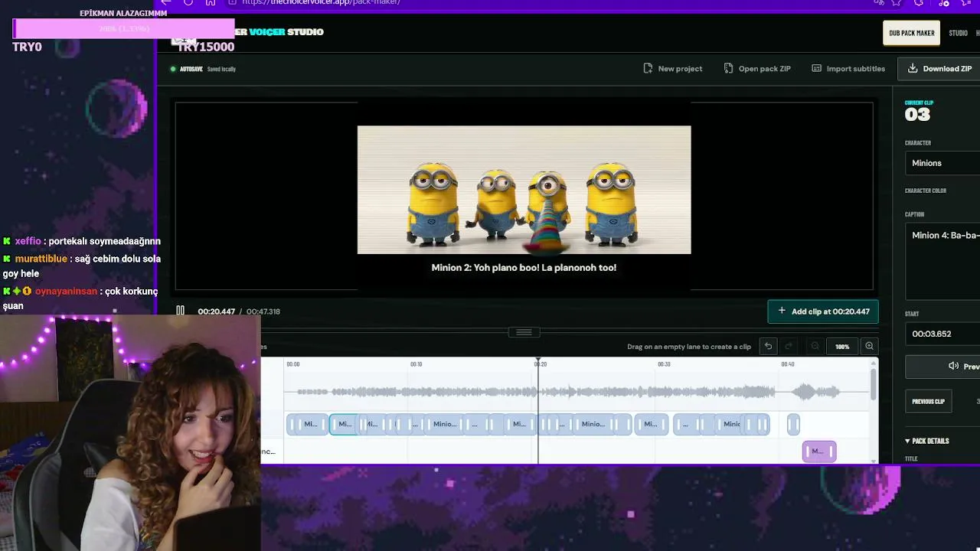Click the New project button label
980x551 pixels.
click(680, 69)
